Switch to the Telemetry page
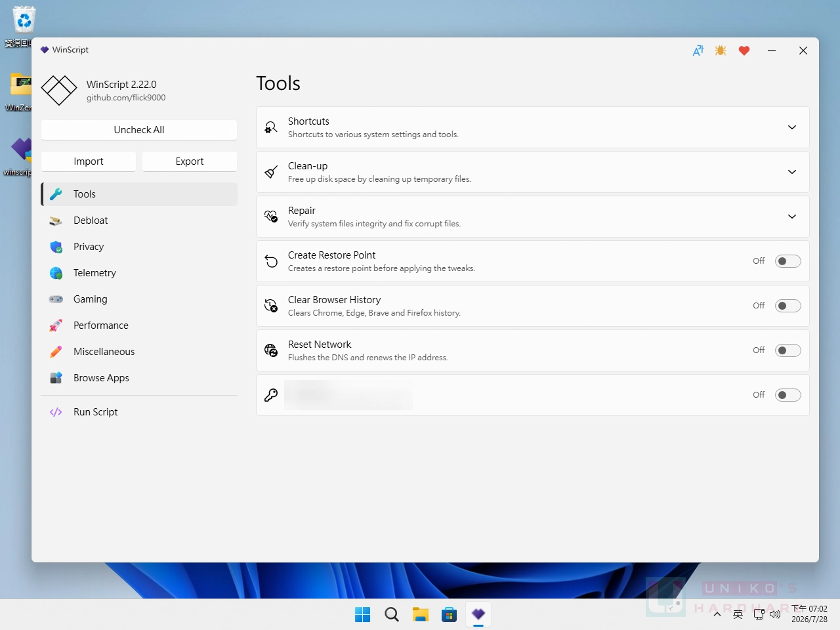The image size is (840, 630). [x=139, y=273]
